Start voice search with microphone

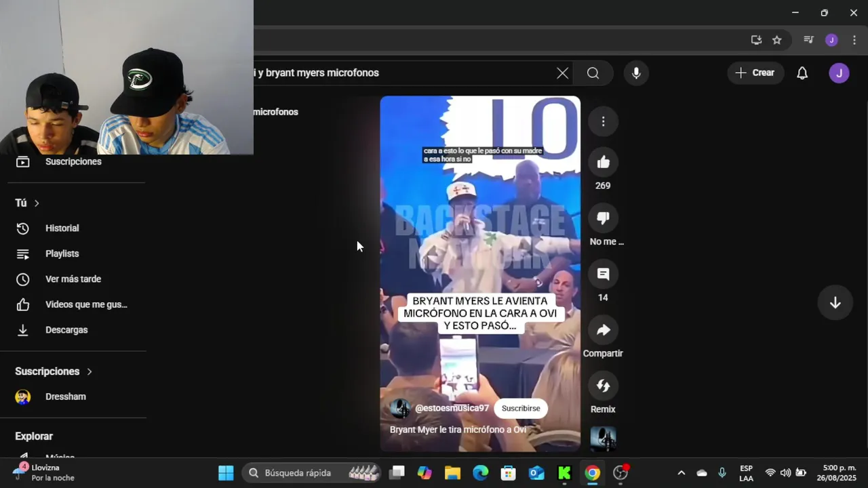[636, 73]
